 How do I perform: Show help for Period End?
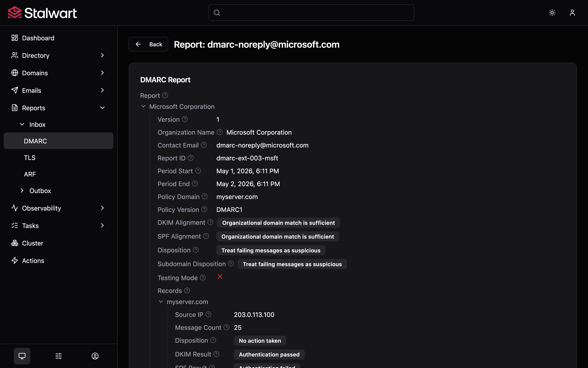click(195, 184)
